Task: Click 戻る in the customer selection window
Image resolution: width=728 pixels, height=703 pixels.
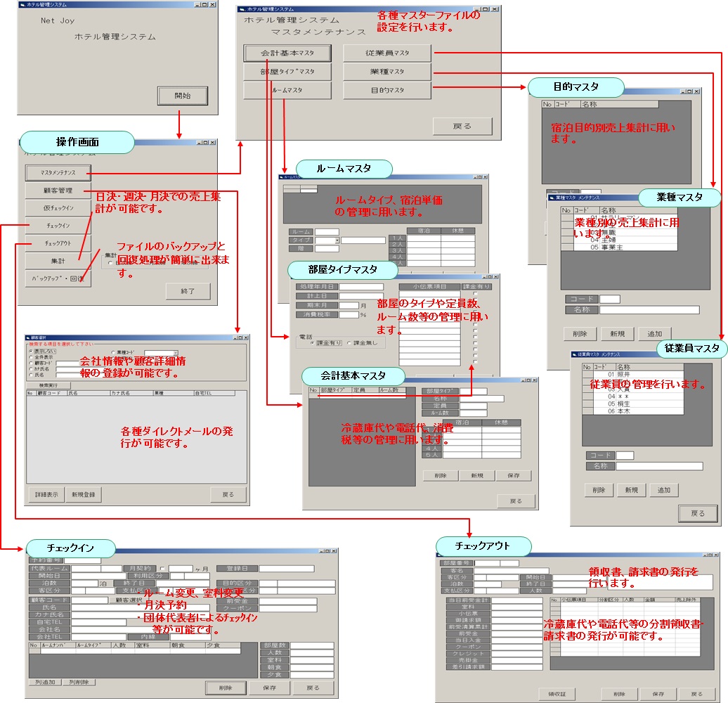Action: (x=228, y=494)
